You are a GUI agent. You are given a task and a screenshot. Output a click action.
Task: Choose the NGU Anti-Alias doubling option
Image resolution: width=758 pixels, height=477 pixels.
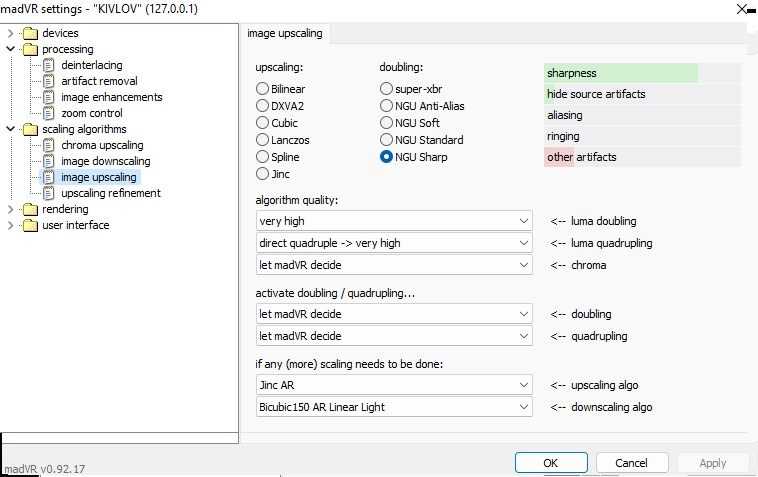pyautogui.click(x=386, y=106)
